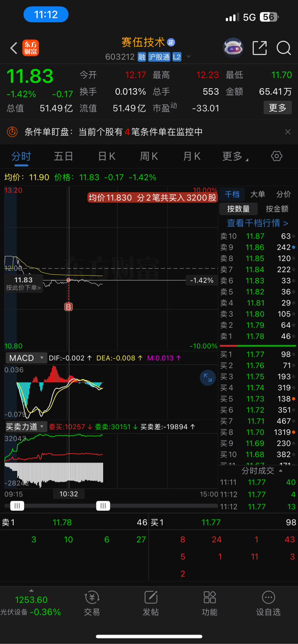Tap the L2 level badge
The height and width of the screenshot is (644, 298).
177,57
